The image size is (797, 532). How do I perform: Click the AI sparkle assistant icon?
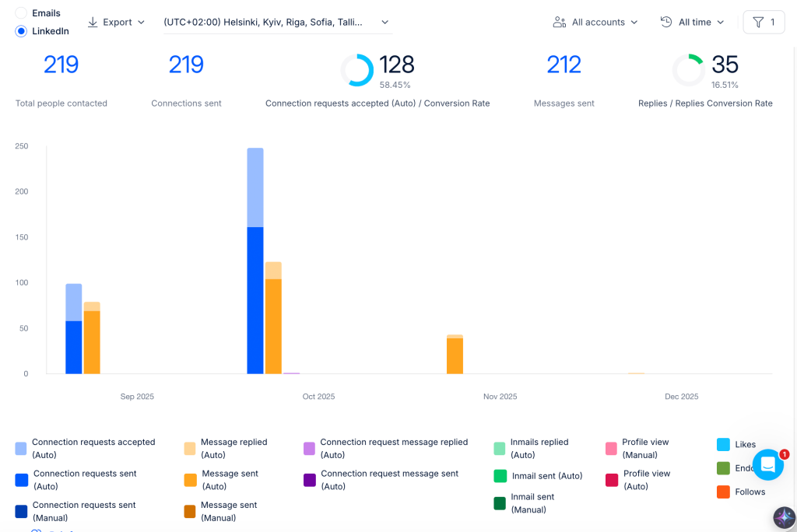(x=785, y=518)
